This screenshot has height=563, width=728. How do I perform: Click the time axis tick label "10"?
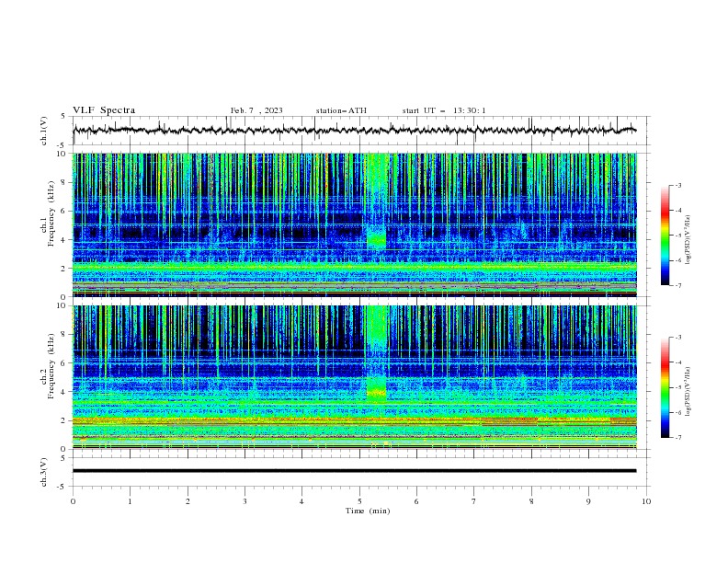(646, 501)
